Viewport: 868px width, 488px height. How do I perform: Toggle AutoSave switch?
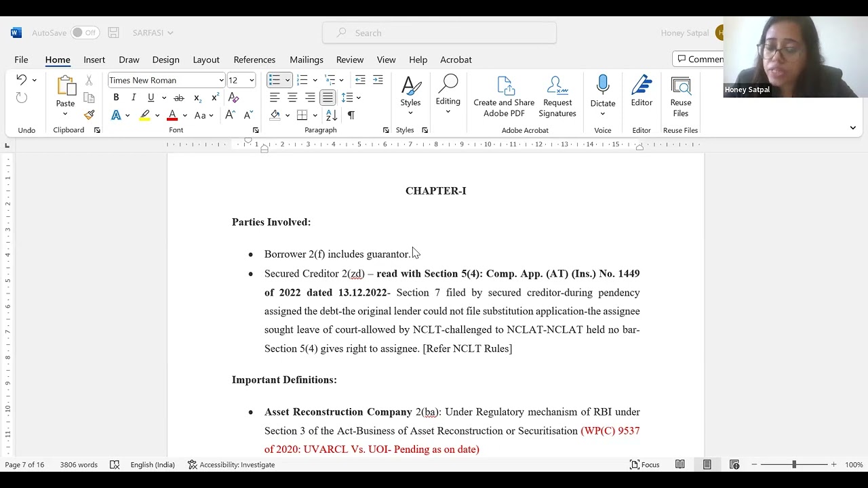85,33
